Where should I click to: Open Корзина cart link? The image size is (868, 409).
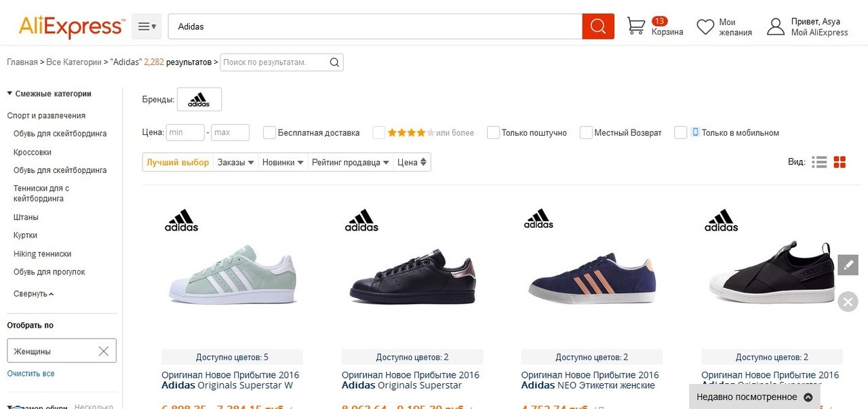pos(667,32)
